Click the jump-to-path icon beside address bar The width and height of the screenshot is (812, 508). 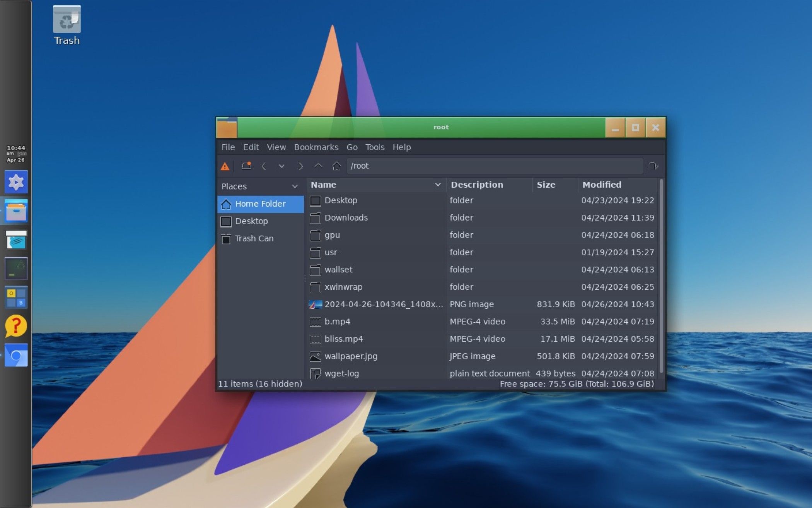653,166
